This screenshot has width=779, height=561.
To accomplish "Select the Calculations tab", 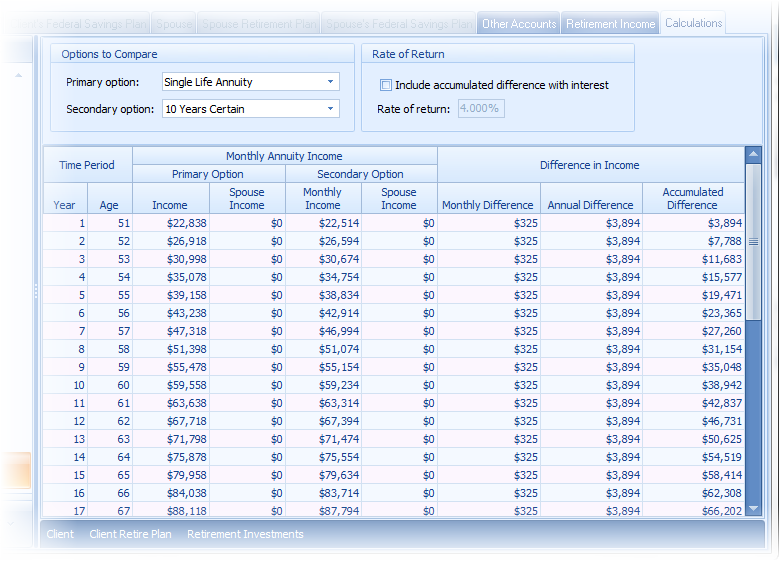I will click(x=693, y=23).
